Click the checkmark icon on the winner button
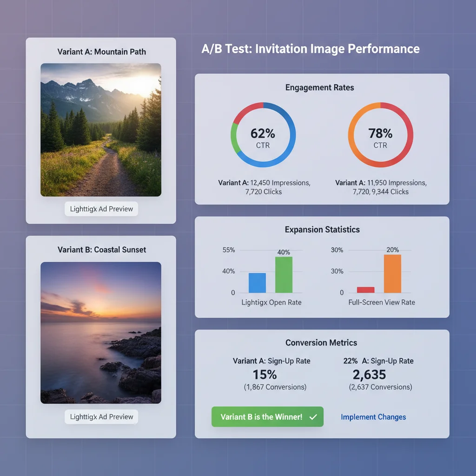 pos(313,417)
